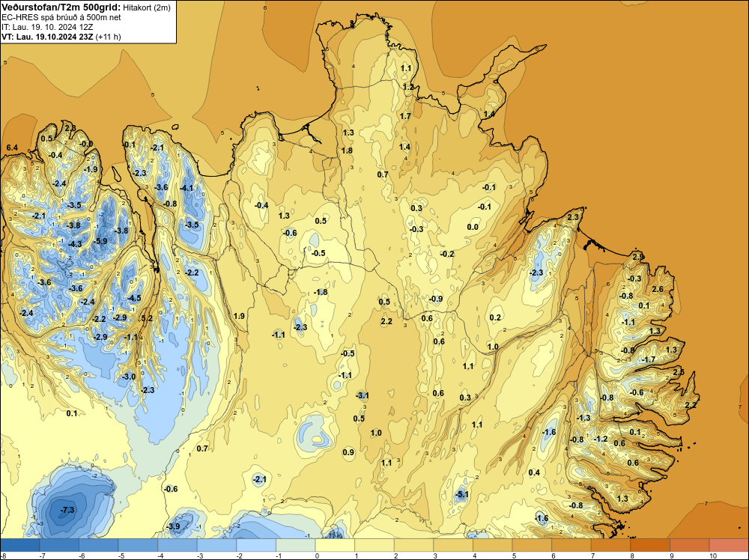749x560 pixels.
Task: Click the 2.9 temperature value
Action: point(638,257)
